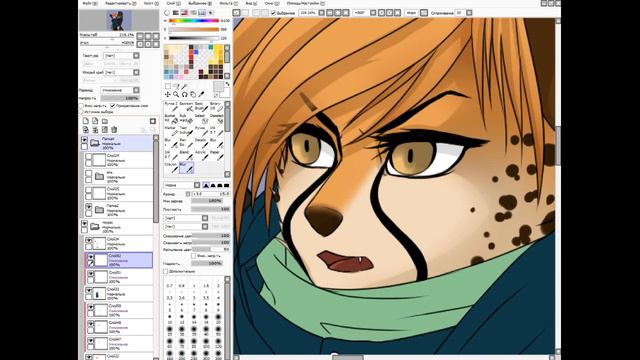Image resolution: width=640 pixels, height=360 pixels.
Task: Open the Слой menu
Action: click(173, 3)
